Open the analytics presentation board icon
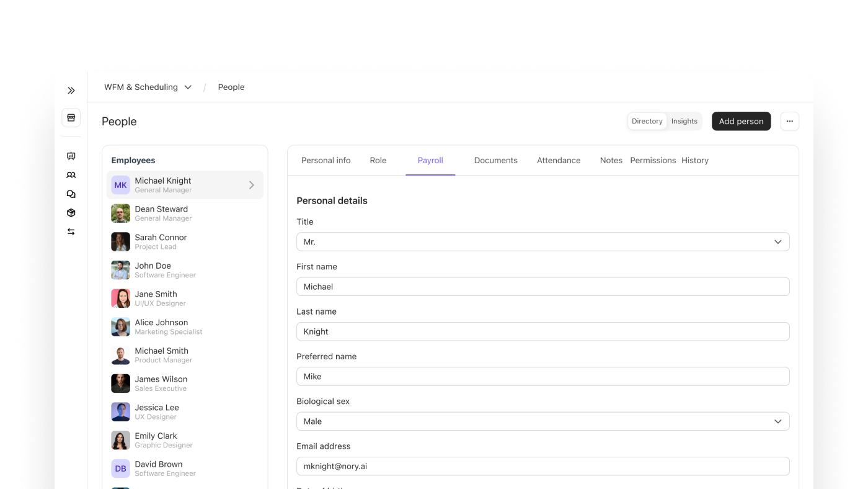The width and height of the screenshot is (868, 489). [71, 156]
